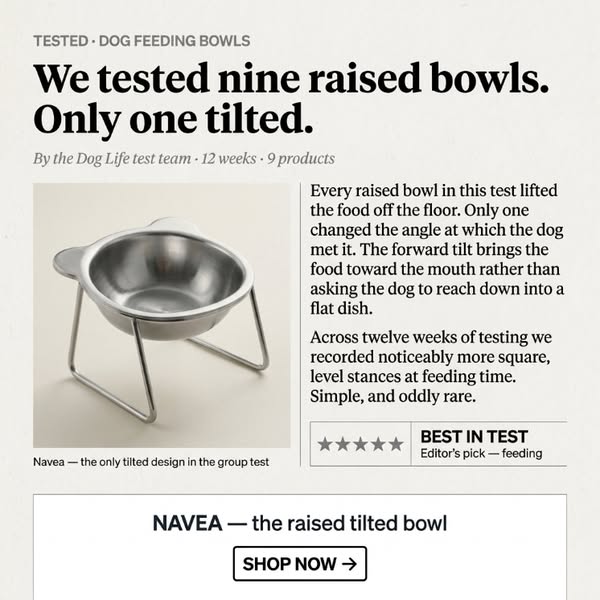Click the middle rating star
Screen dimensions: 600x600
pyautogui.click(x=360, y=444)
